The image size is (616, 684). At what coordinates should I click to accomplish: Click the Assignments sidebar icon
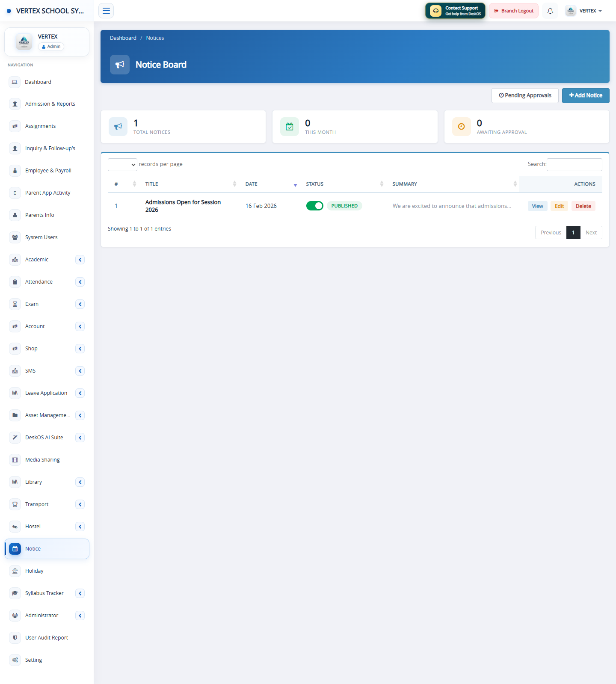point(15,126)
